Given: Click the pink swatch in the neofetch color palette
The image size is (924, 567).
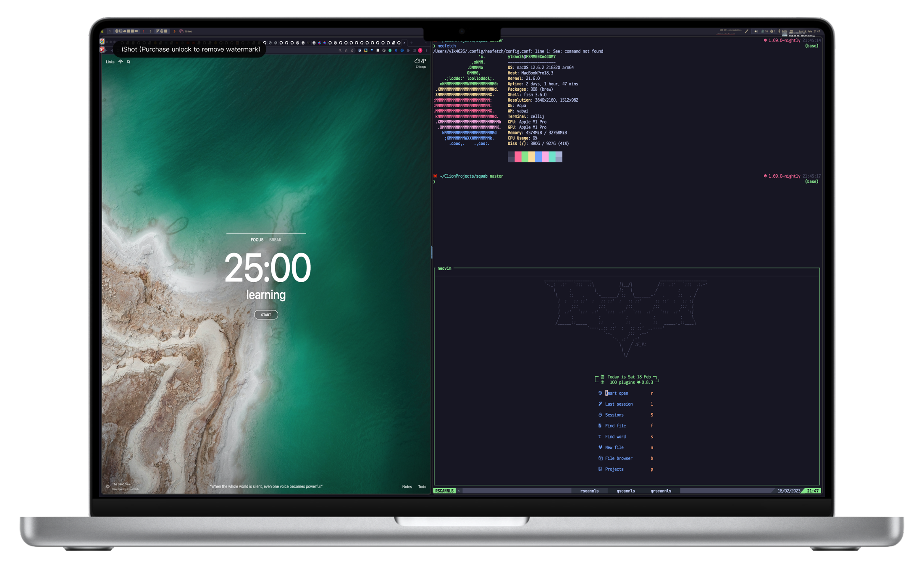Looking at the screenshot, I should [x=545, y=157].
